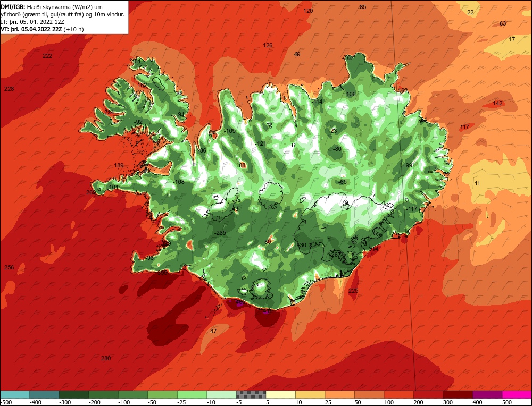Click the title line 'DMI/IGB: Flæði skynvarma (W/m2) um'

pos(52,7)
